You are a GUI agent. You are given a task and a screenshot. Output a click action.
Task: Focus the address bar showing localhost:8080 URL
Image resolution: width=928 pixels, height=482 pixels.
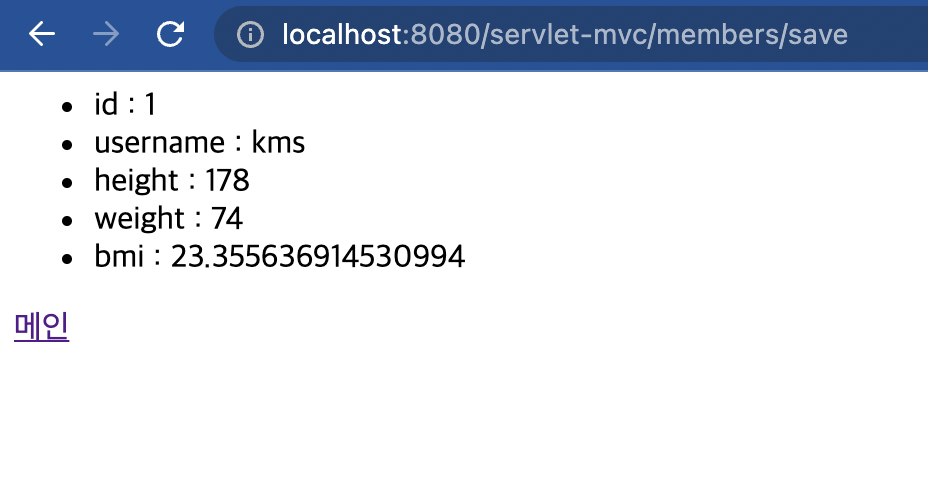[x=571, y=34]
